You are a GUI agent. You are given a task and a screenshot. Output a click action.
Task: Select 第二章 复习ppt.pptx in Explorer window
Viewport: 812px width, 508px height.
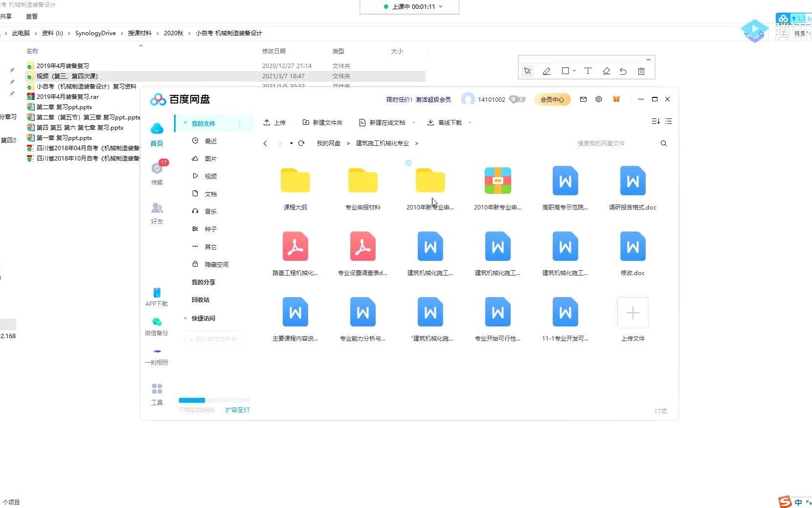pyautogui.click(x=64, y=107)
